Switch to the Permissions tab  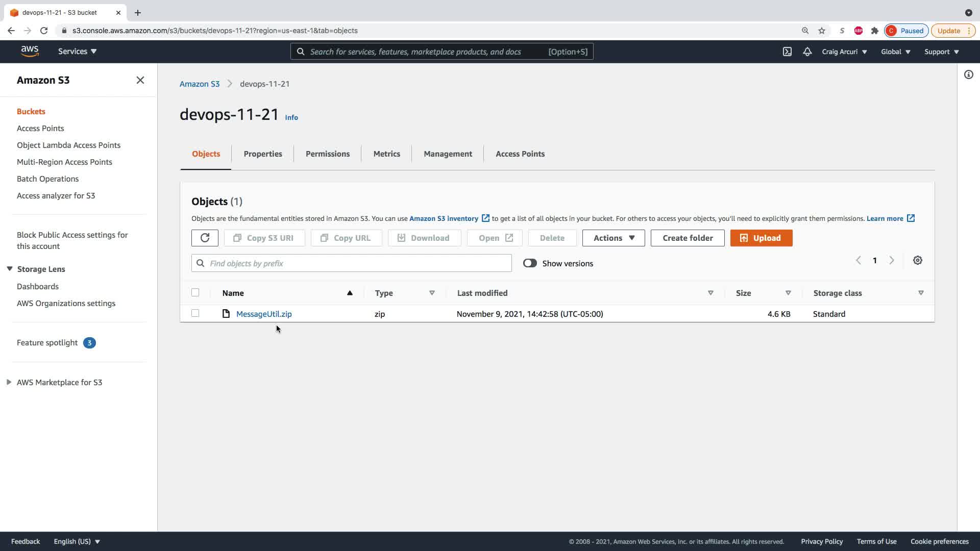327,154
